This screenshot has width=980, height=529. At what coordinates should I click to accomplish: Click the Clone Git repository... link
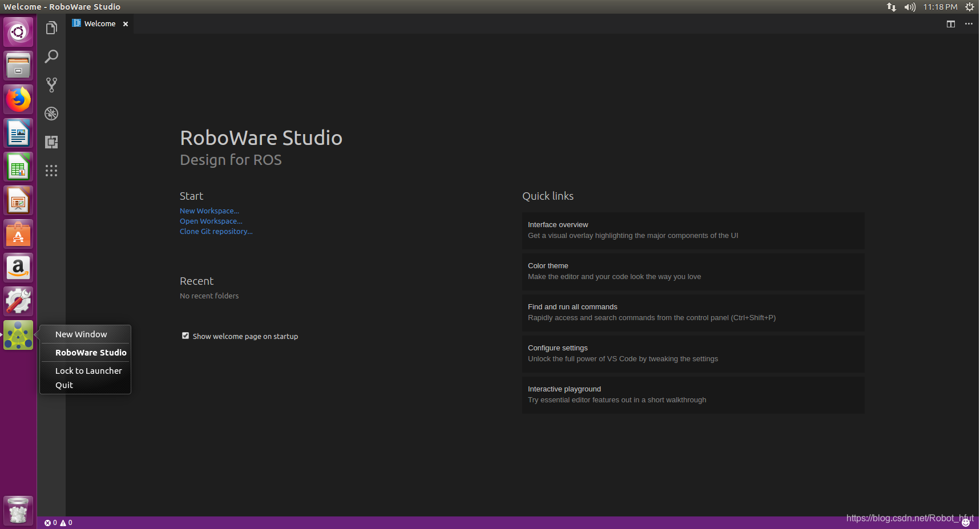click(216, 232)
